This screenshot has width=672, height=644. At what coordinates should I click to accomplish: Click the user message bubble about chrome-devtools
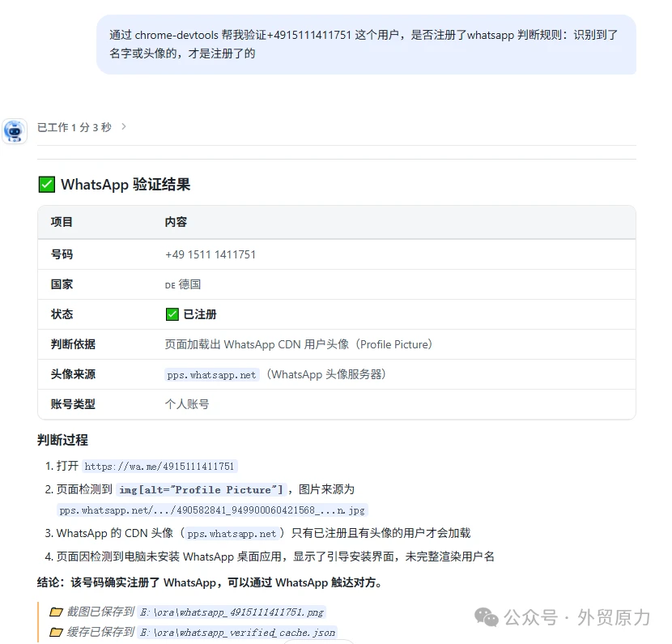(x=367, y=45)
